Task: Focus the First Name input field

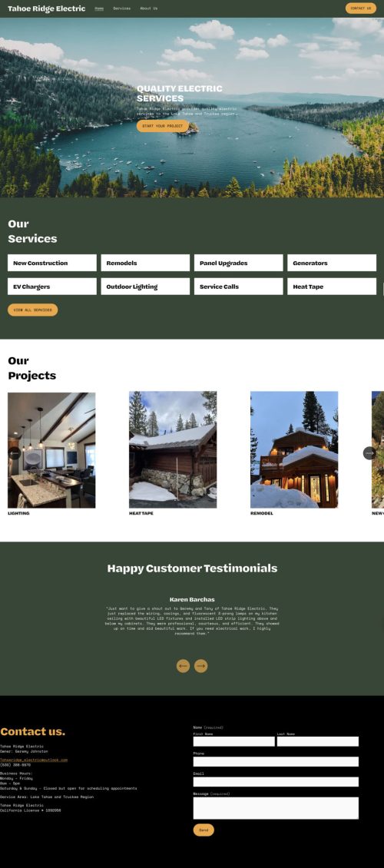Action: pyautogui.click(x=234, y=741)
